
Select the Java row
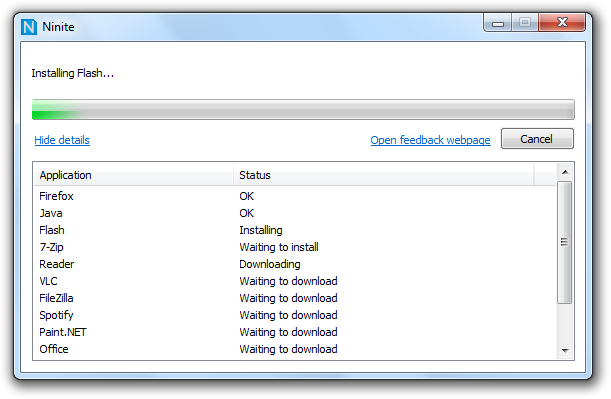[x=295, y=213]
